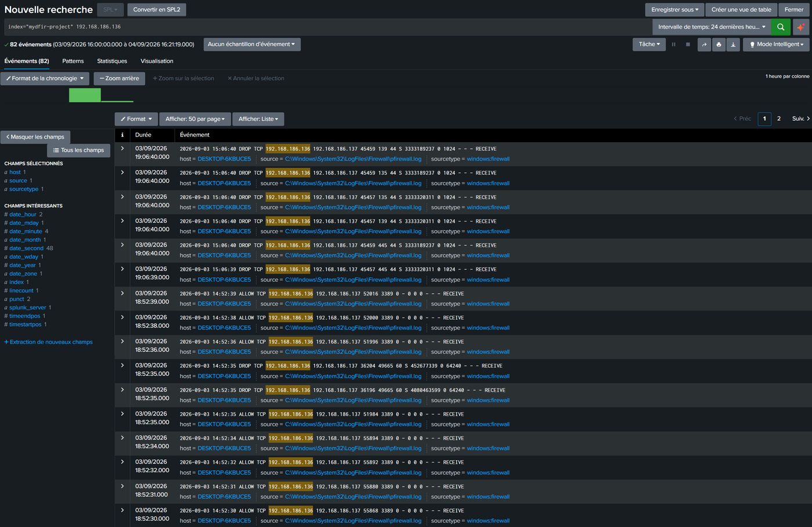Expand event at 18:52:39.000

coord(122,293)
